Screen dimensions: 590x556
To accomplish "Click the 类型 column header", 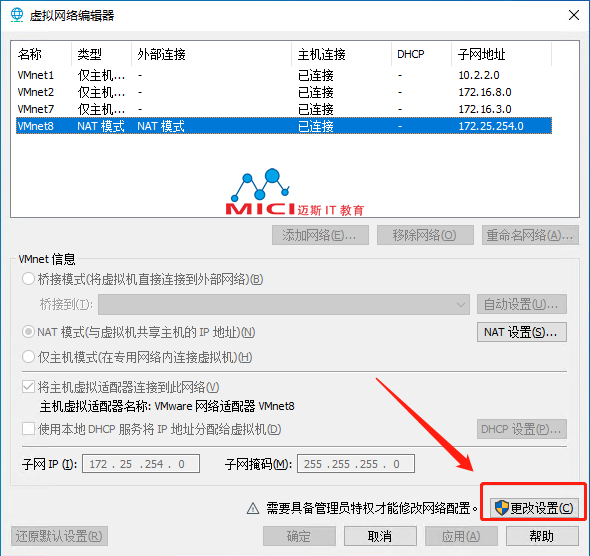I will (x=101, y=54).
